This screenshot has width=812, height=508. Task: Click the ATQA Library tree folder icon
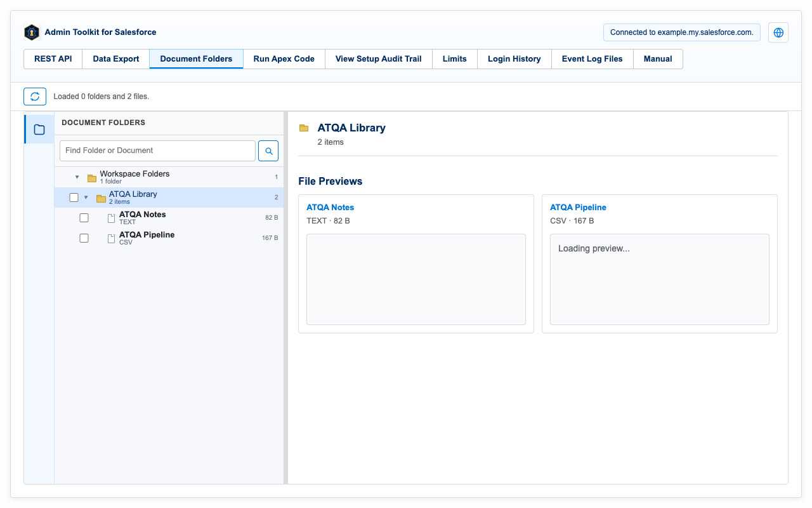tap(101, 198)
